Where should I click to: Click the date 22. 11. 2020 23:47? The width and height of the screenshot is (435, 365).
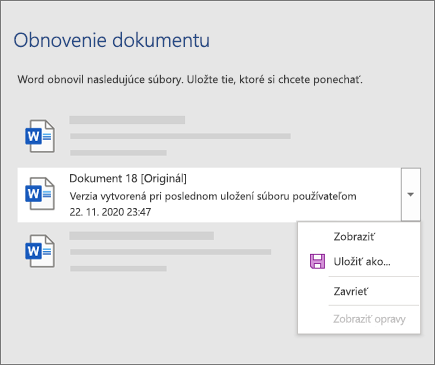pos(110,212)
